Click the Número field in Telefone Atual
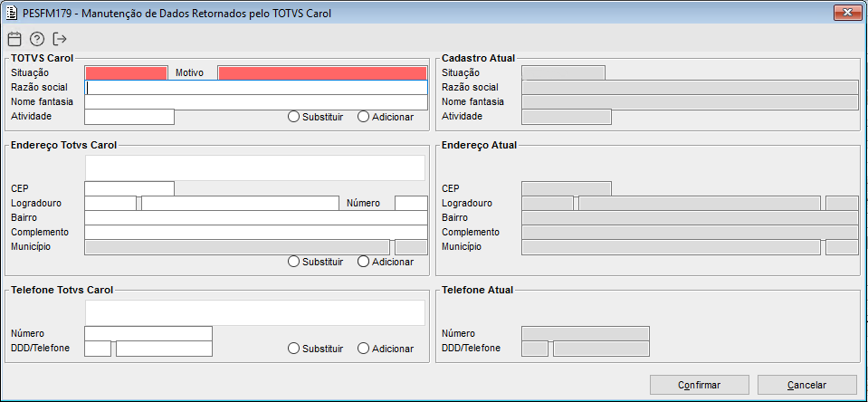The width and height of the screenshot is (868, 402). (586, 334)
